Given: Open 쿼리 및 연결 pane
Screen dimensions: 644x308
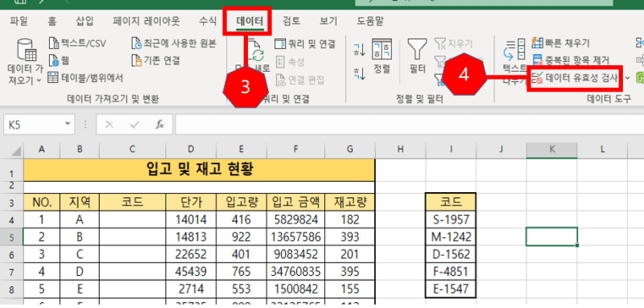Looking at the screenshot, I should coord(306,43).
